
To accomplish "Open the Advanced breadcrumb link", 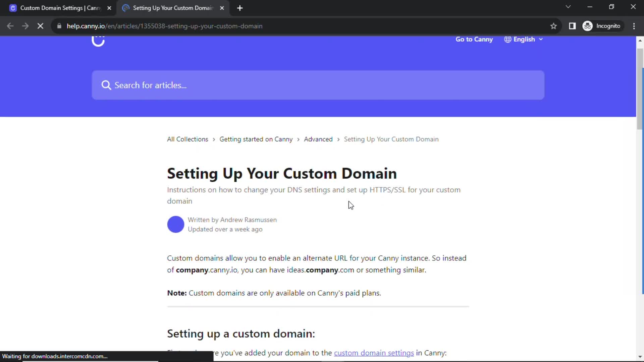I will click(318, 139).
